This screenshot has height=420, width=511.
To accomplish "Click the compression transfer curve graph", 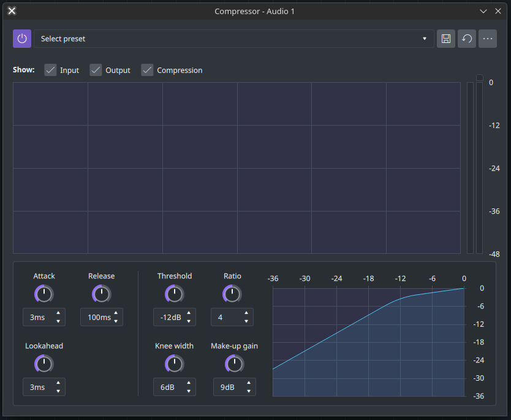I will tap(368, 342).
